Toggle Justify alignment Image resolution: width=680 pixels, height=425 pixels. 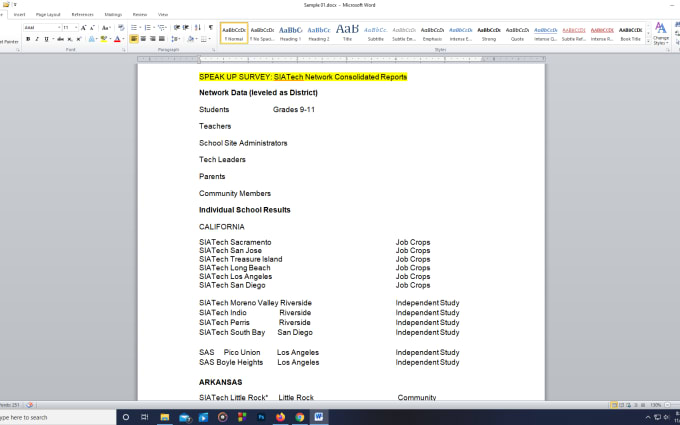point(162,39)
